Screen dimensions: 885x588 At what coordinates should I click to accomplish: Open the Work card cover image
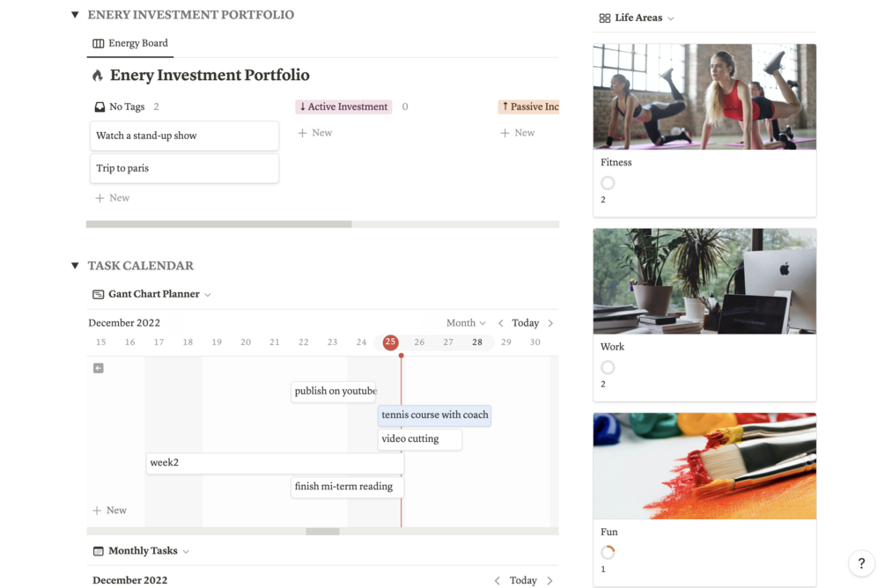[x=704, y=282]
